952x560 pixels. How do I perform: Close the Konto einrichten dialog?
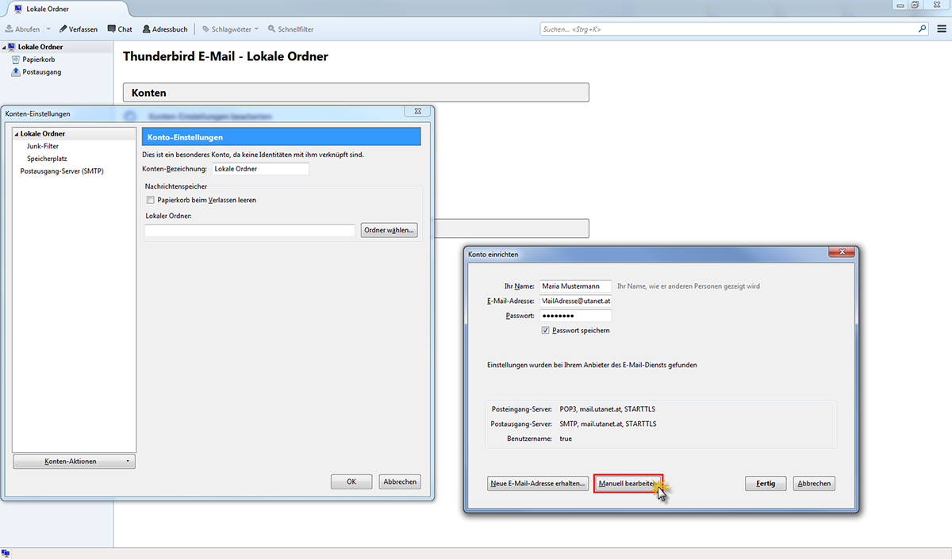point(841,252)
